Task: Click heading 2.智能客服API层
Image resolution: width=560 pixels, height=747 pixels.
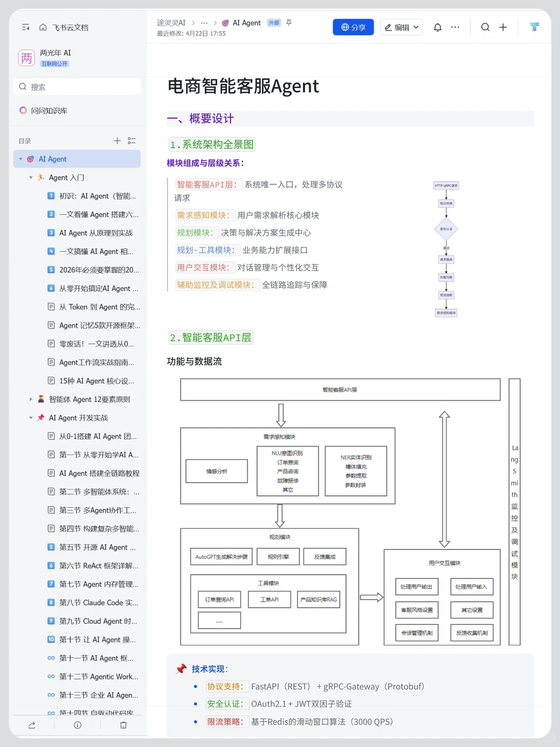Action: (x=211, y=337)
